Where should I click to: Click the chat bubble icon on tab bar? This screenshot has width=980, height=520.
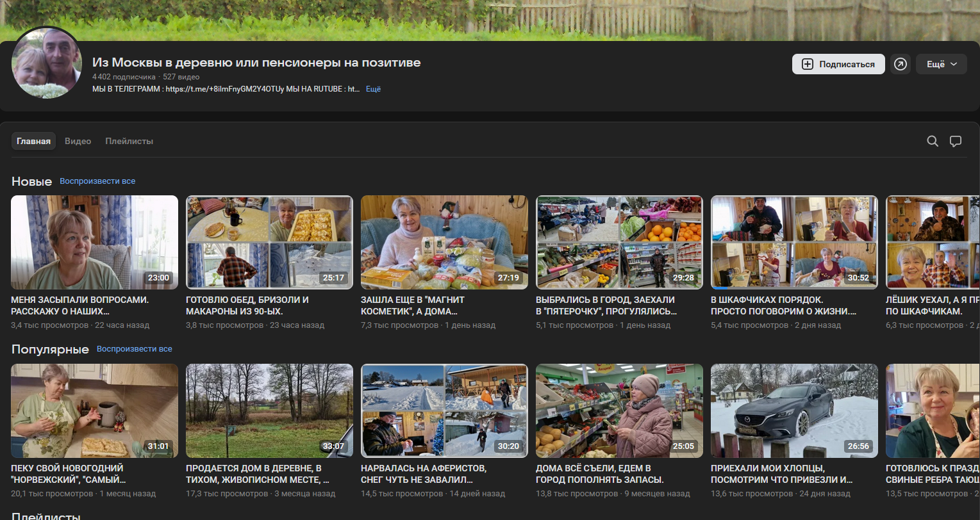click(956, 141)
